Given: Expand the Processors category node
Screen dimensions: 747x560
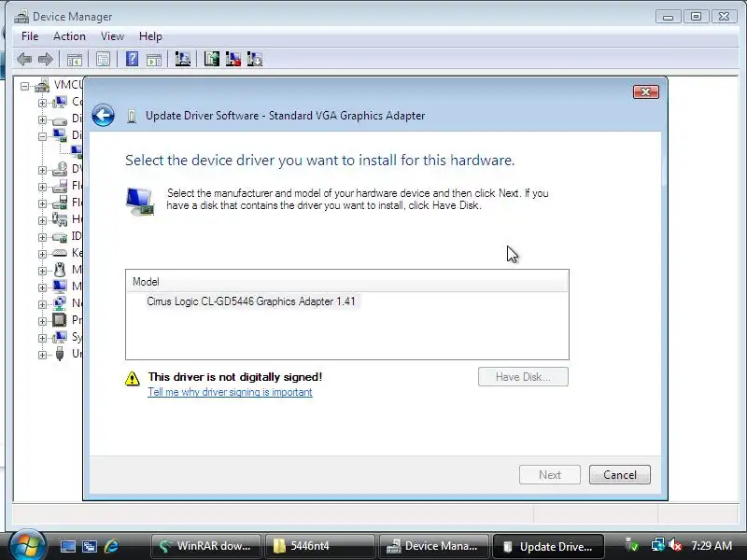Looking at the screenshot, I should point(42,321).
